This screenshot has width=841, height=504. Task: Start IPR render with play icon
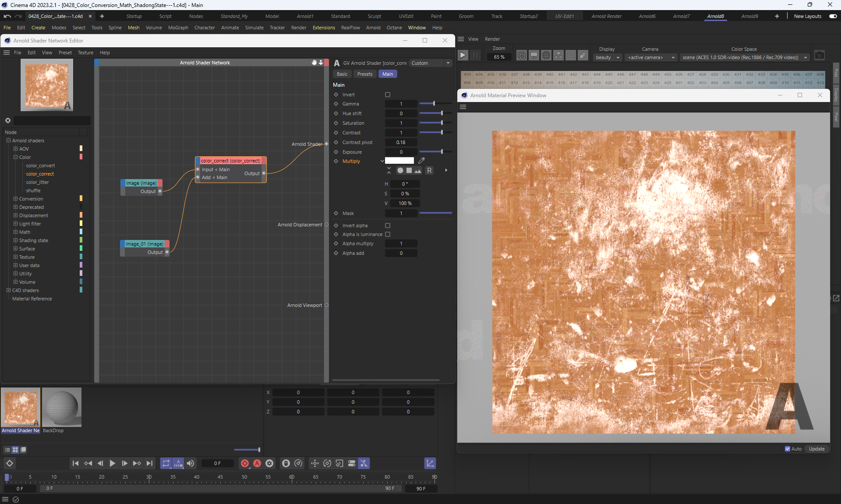point(463,55)
